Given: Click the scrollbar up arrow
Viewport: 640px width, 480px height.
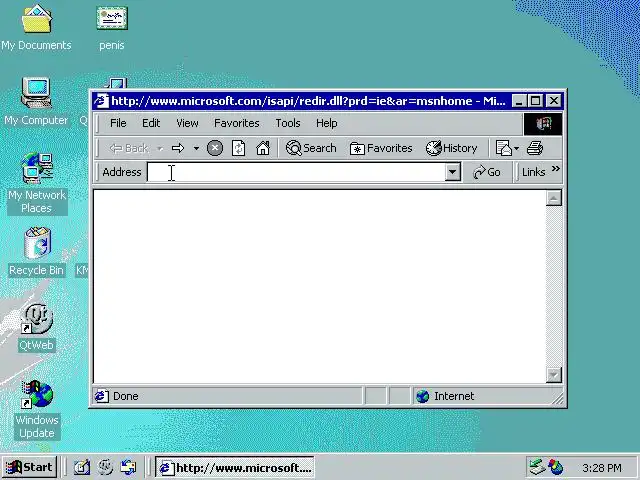Looking at the screenshot, I should (553, 198).
